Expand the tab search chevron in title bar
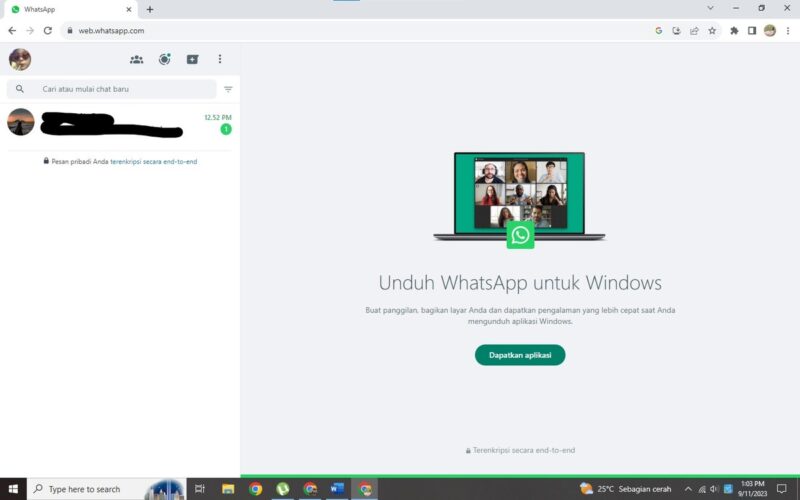Viewport: 800px width, 500px height. click(710, 8)
